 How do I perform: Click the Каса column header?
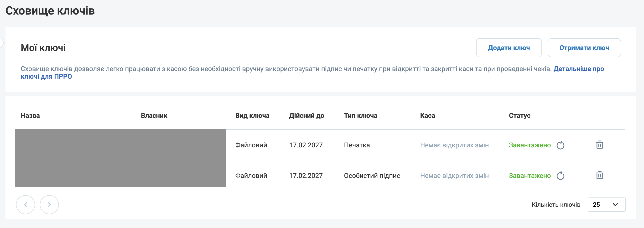(427, 115)
